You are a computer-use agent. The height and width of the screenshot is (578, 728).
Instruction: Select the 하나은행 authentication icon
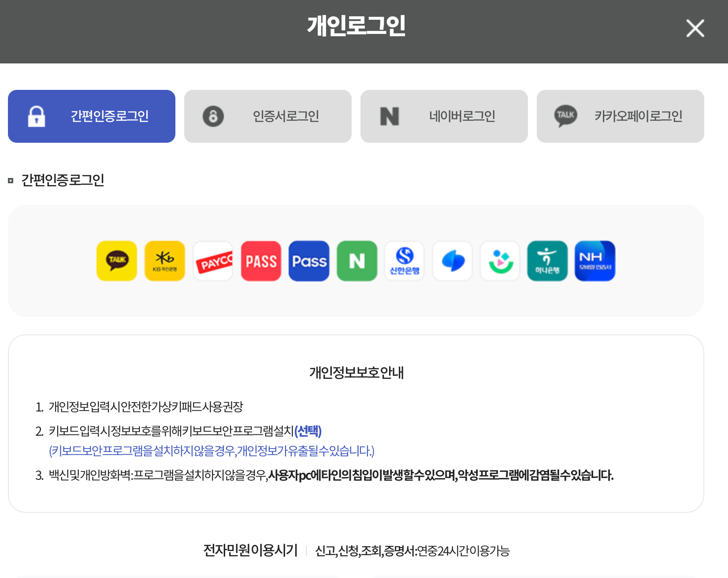(x=547, y=261)
